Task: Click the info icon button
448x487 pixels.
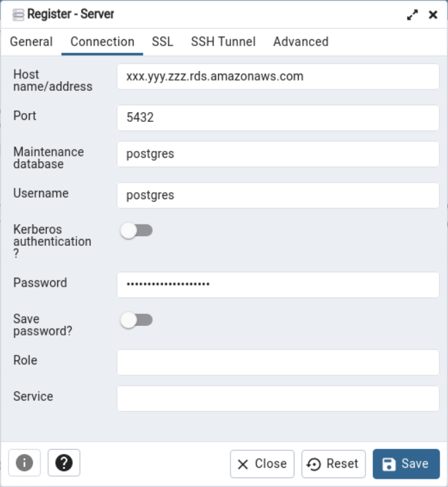Action: click(24, 463)
